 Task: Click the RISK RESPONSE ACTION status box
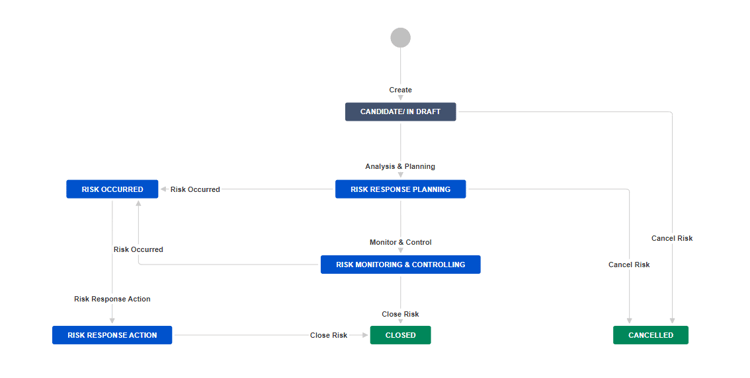(112, 335)
